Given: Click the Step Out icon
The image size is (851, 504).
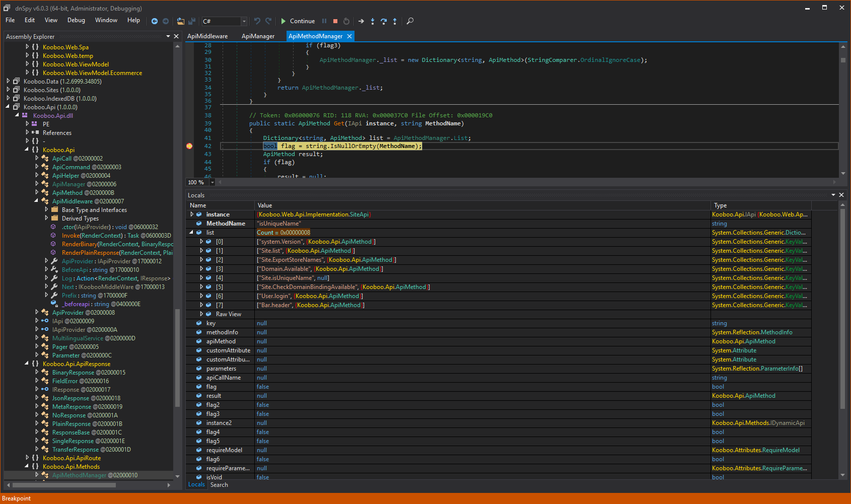Looking at the screenshot, I should pos(395,21).
